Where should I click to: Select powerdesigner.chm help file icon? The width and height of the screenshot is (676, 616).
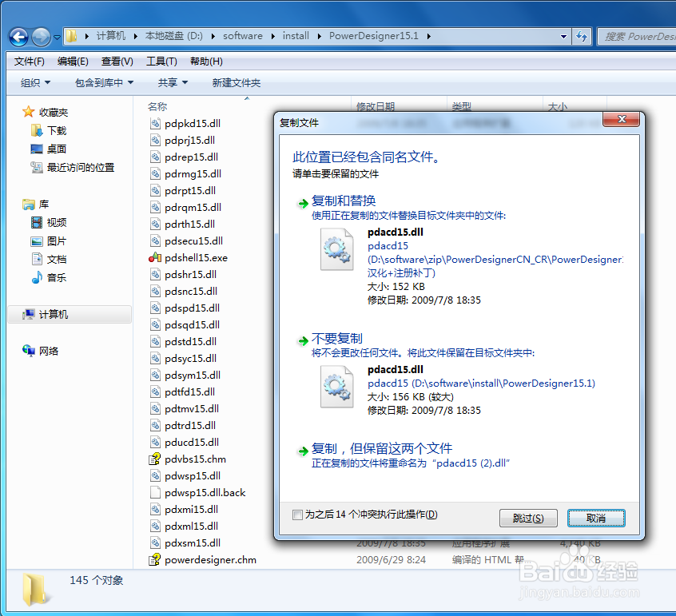[x=155, y=559]
